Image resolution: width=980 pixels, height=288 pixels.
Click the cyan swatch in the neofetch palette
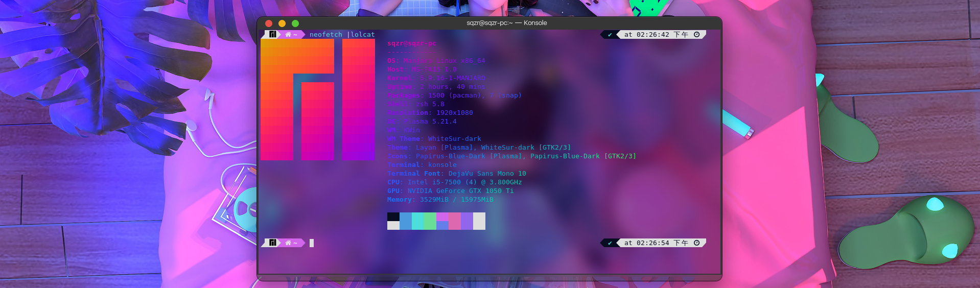pyautogui.click(x=418, y=221)
